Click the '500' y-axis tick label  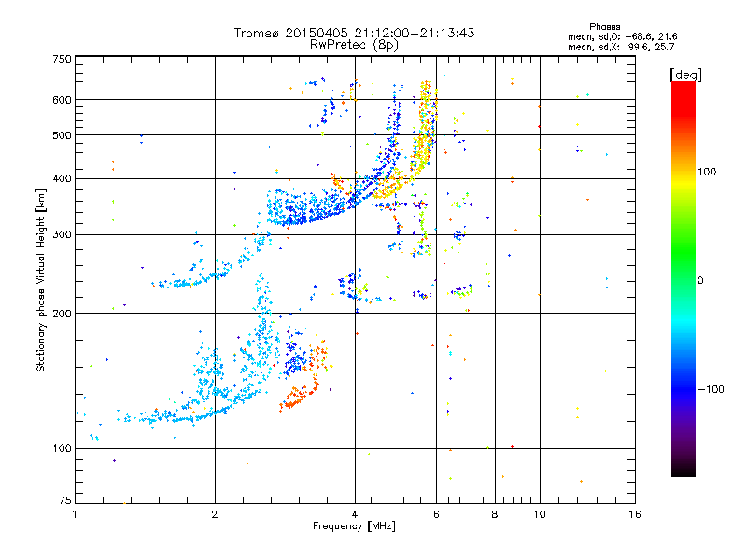[x=63, y=135]
